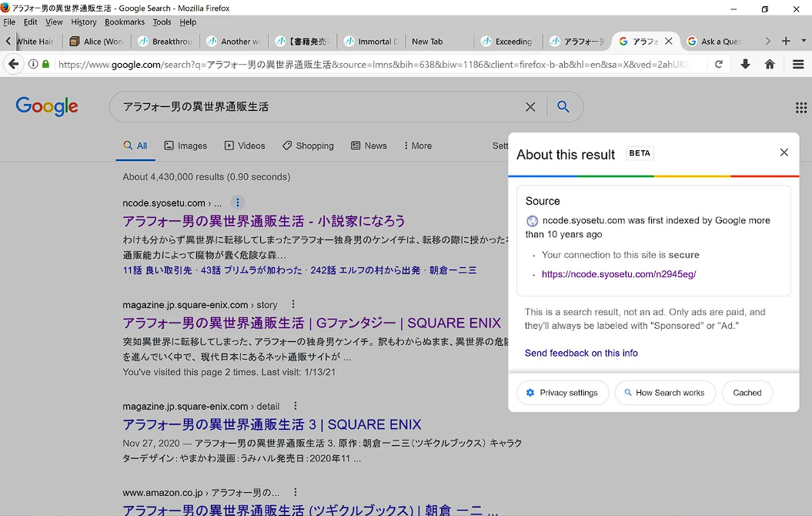Open How Search works
Image resolution: width=812 pixels, height=516 pixels.
coord(665,393)
